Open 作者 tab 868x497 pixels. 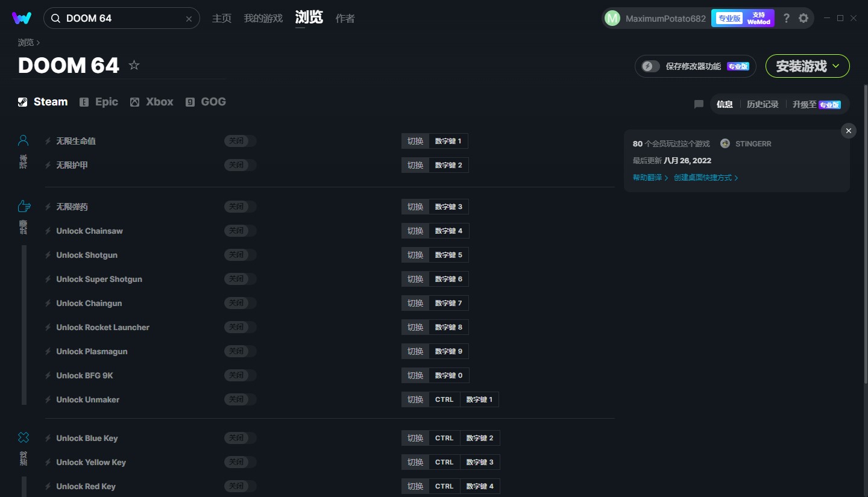pos(345,19)
